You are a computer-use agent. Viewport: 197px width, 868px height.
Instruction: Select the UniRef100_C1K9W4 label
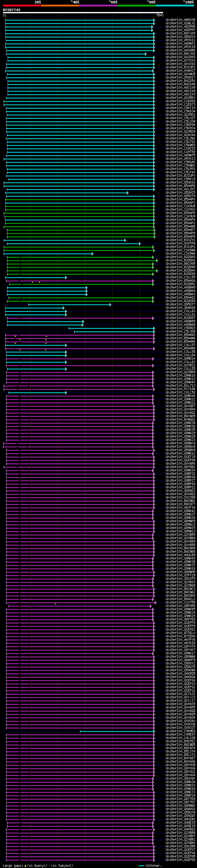pyautogui.click(x=180, y=254)
